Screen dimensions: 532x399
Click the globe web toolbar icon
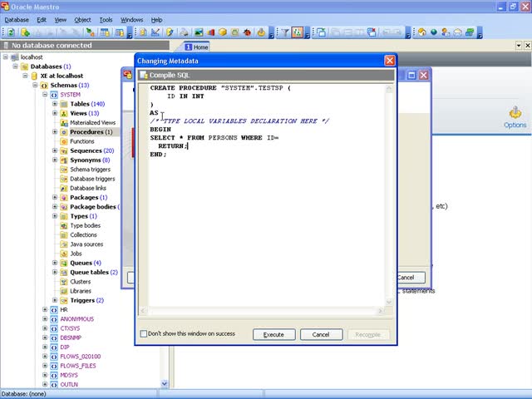click(x=434, y=32)
